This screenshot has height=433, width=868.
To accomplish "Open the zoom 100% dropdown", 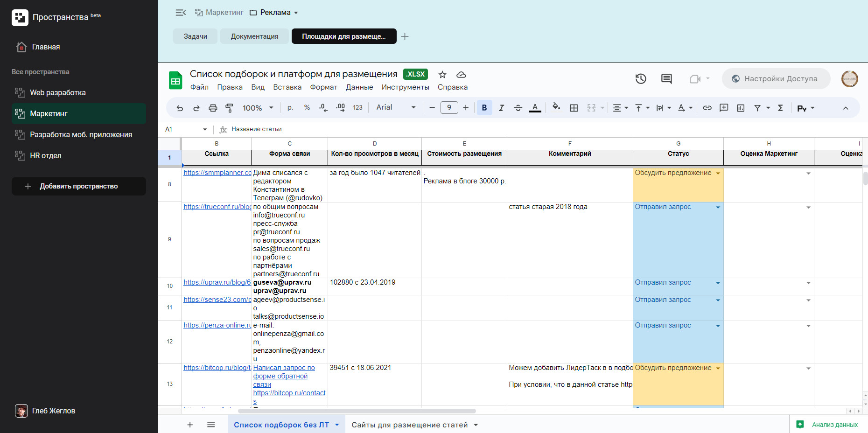I will coord(258,108).
